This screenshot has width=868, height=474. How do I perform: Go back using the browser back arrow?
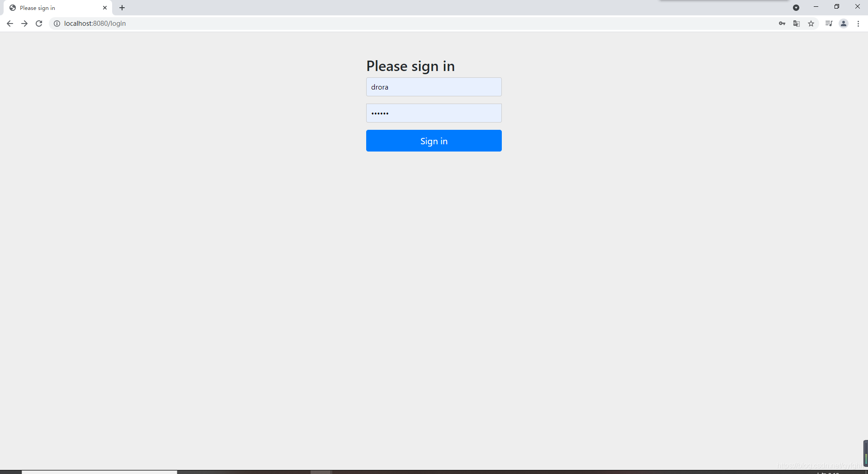pyautogui.click(x=10, y=24)
